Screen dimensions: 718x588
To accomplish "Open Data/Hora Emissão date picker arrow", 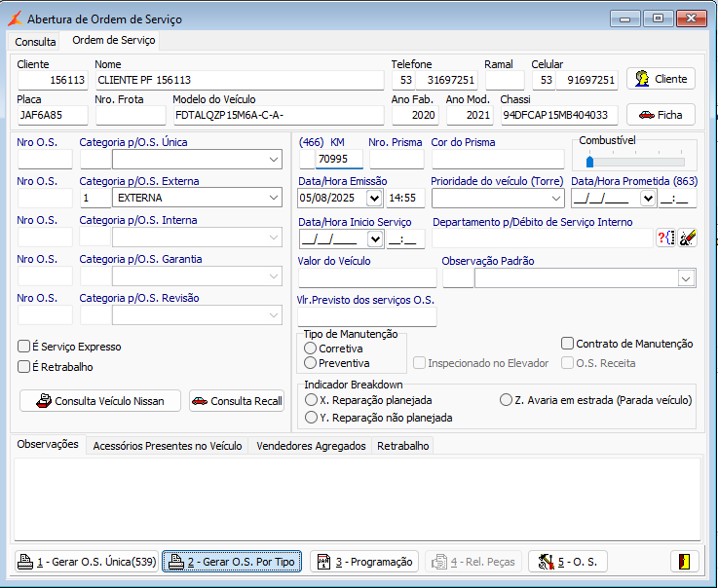I will 373,199.
